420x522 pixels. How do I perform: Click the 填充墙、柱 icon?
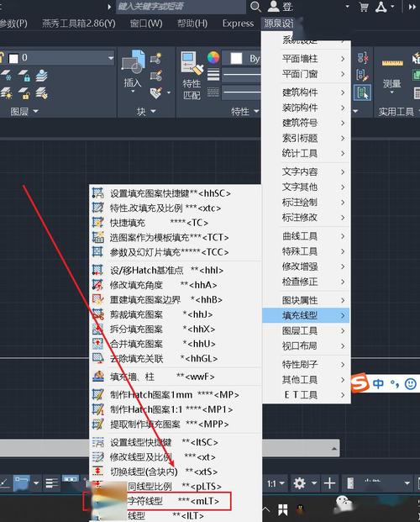click(97, 377)
